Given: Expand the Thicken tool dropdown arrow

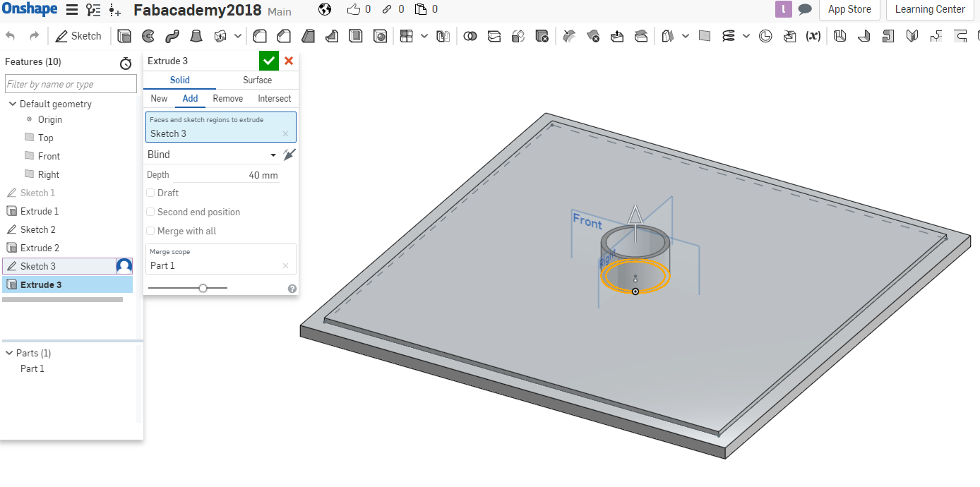Looking at the screenshot, I should click(238, 36).
